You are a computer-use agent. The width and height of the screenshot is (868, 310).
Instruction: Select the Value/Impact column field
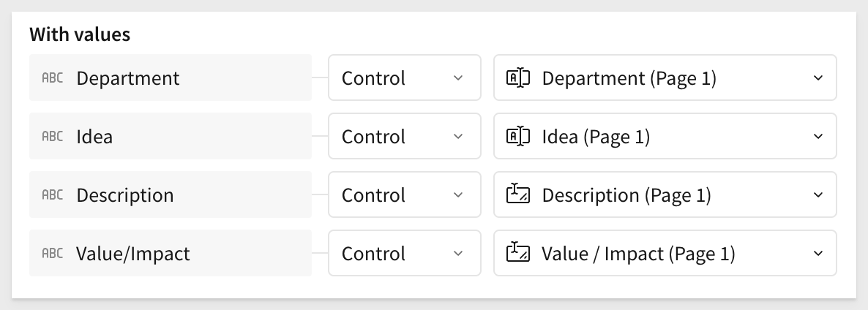pos(171,253)
